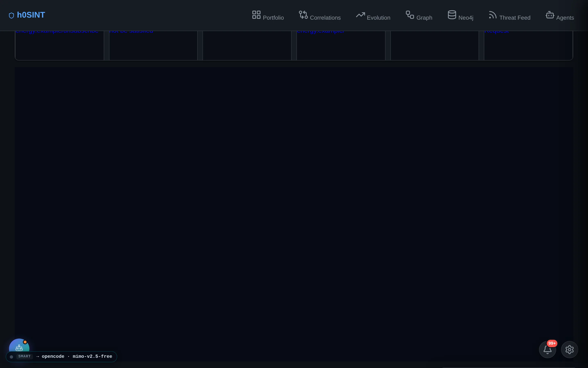This screenshot has height=368, width=588.
Task: Open notifications bell with 99+ badge
Action: 547,350
